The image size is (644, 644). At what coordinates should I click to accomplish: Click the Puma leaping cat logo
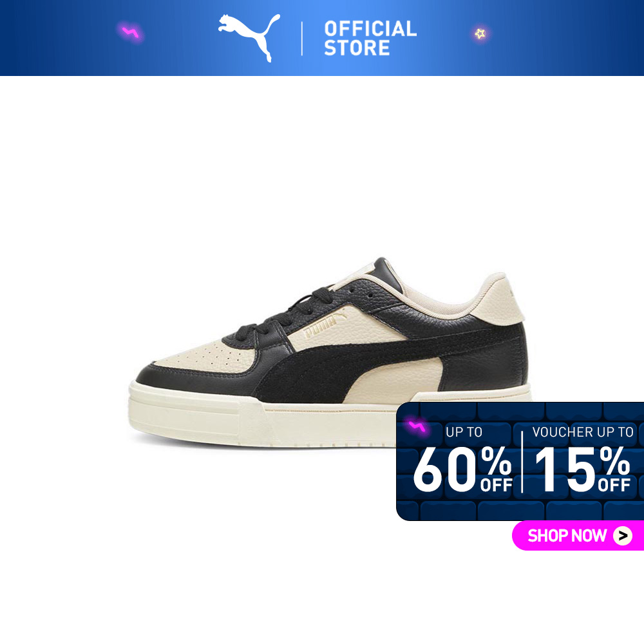[x=249, y=37]
